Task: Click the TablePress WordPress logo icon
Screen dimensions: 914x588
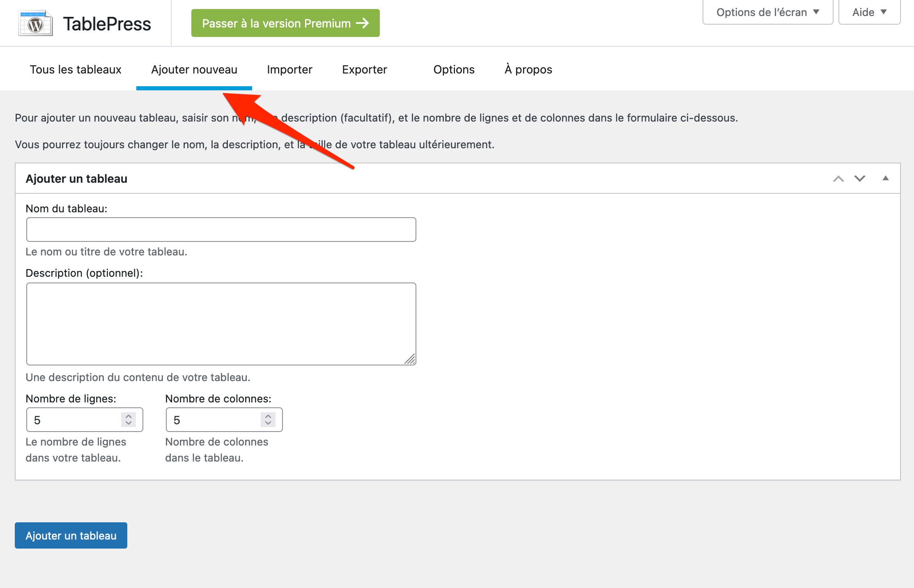Action: 36,23
